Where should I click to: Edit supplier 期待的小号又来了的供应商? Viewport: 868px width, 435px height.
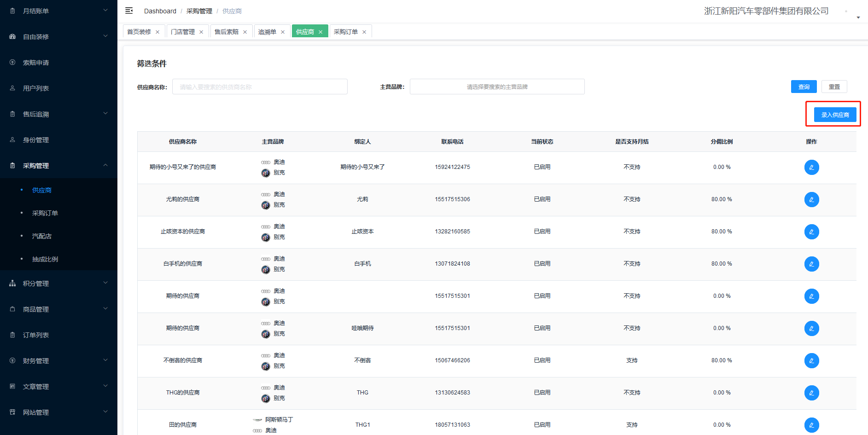811,167
